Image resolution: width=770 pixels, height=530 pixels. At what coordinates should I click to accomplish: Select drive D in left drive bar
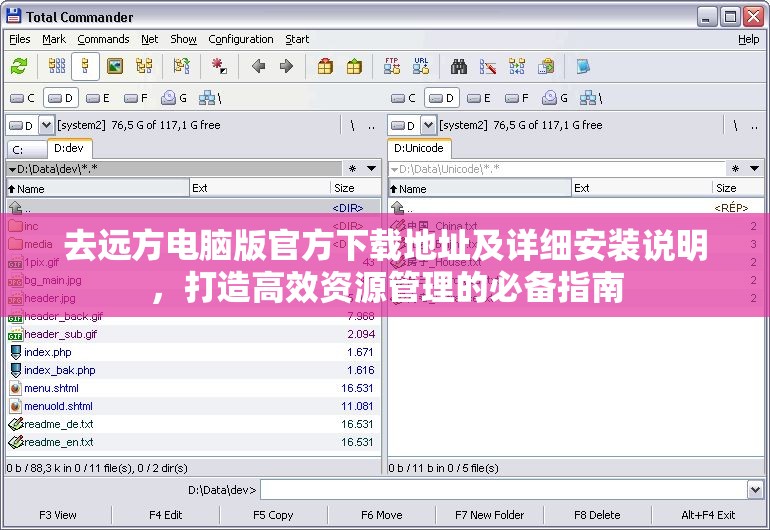tap(61, 98)
